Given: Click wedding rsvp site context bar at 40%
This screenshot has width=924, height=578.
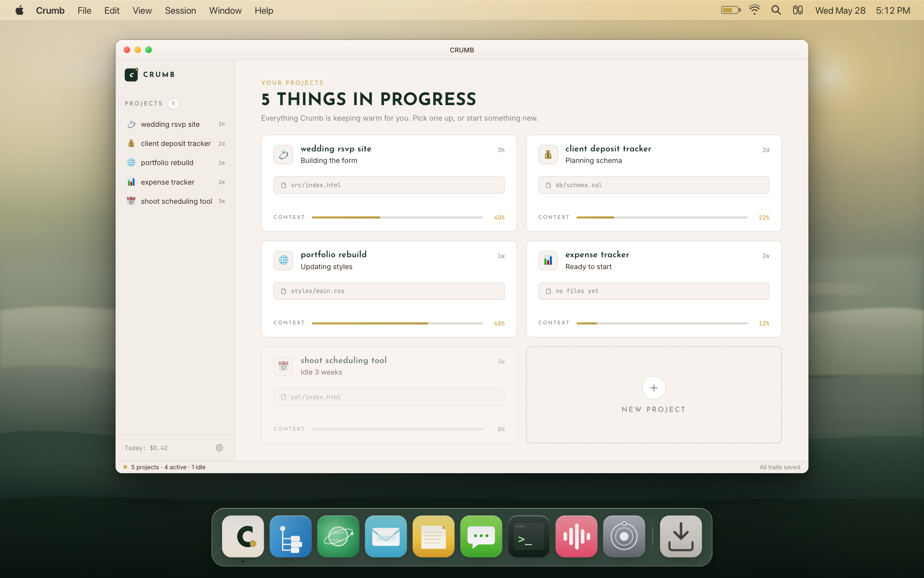Looking at the screenshot, I should pyautogui.click(x=397, y=217).
